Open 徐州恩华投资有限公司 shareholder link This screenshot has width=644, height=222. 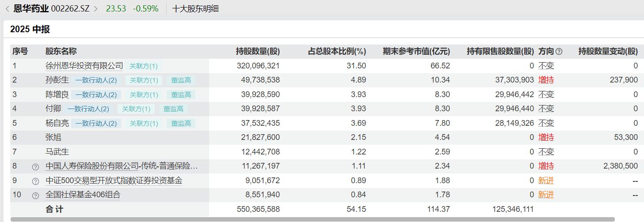pyautogui.click(x=84, y=66)
